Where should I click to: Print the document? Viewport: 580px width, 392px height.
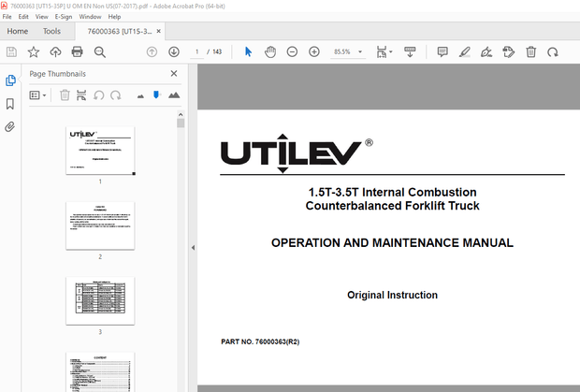point(78,52)
